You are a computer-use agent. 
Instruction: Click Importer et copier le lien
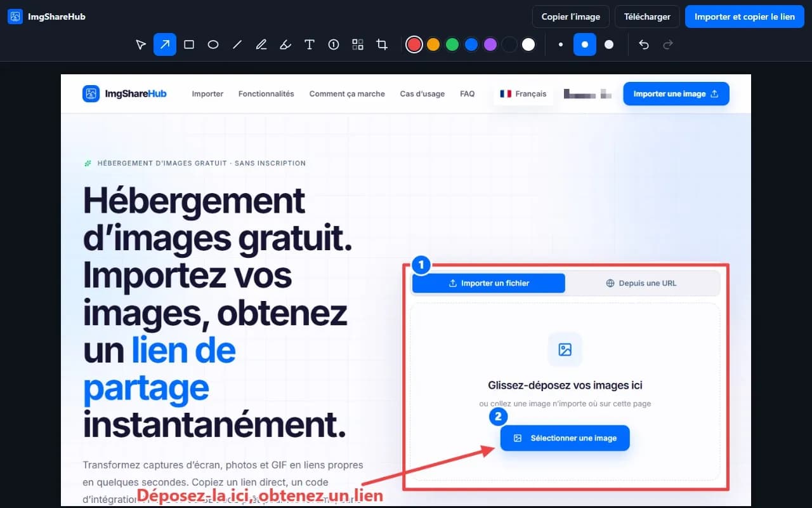click(x=745, y=17)
